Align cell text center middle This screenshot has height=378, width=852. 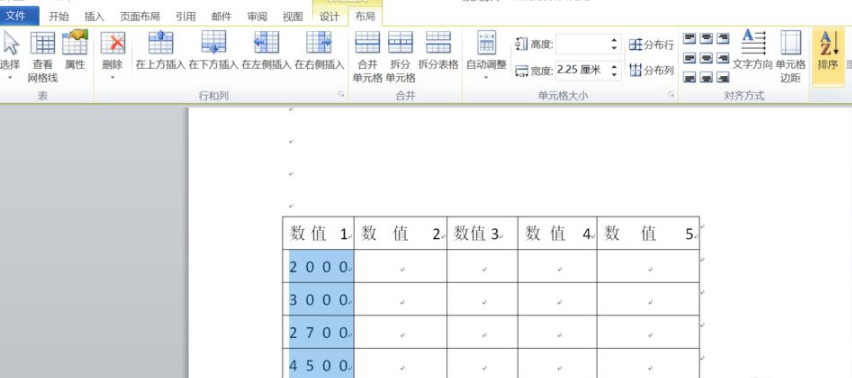tap(706, 58)
